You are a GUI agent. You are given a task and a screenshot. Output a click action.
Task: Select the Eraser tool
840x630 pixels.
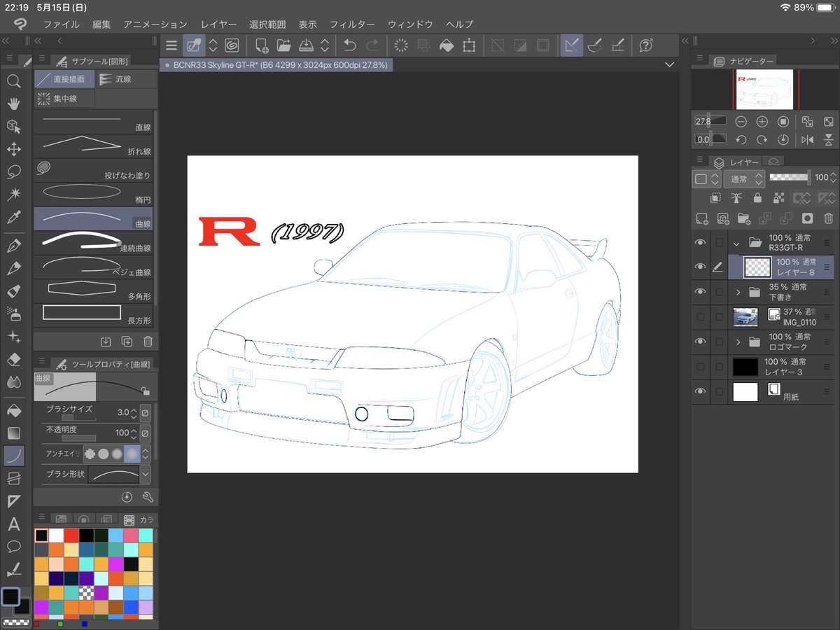point(13,359)
